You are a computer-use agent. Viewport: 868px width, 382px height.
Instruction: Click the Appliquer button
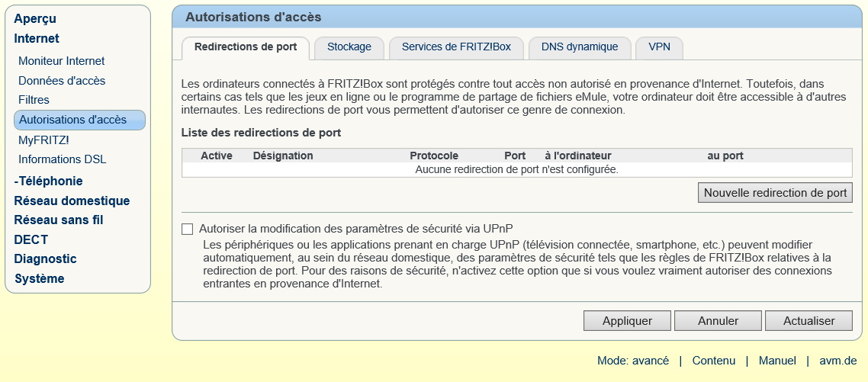tap(627, 321)
